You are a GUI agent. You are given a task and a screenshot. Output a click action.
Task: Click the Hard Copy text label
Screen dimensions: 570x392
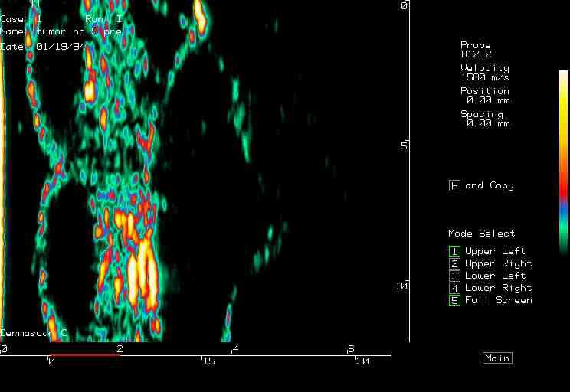point(489,186)
